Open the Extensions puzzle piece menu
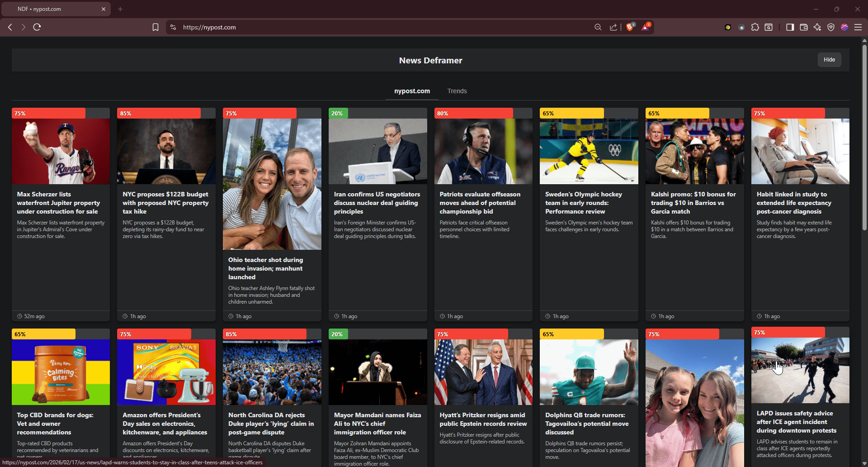 point(755,27)
